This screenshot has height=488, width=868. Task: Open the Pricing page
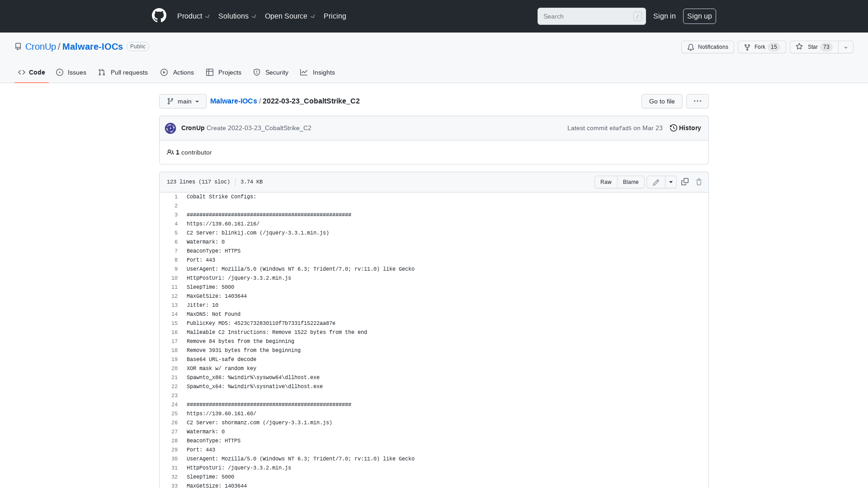click(x=335, y=16)
